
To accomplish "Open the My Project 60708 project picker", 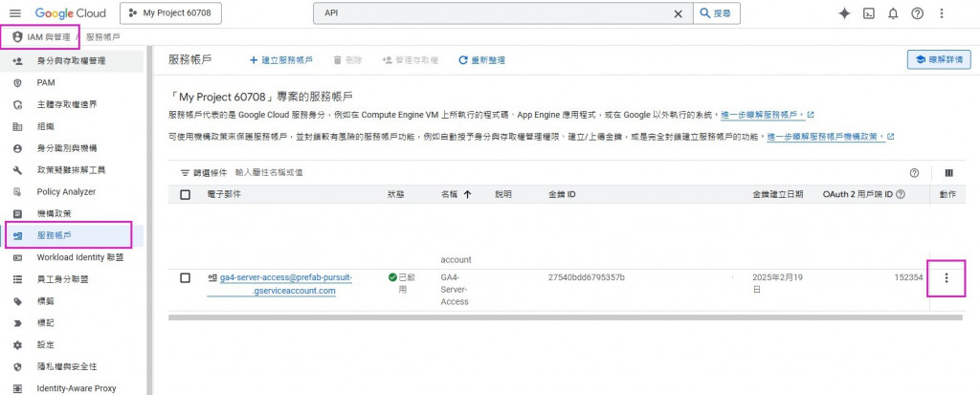I will pos(170,13).
